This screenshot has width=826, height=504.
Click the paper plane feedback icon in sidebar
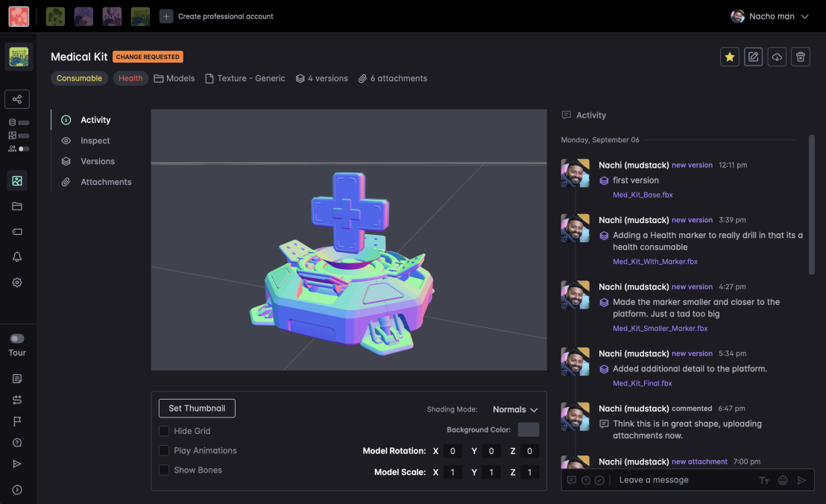pyautogui.click(x=17, y=464)
